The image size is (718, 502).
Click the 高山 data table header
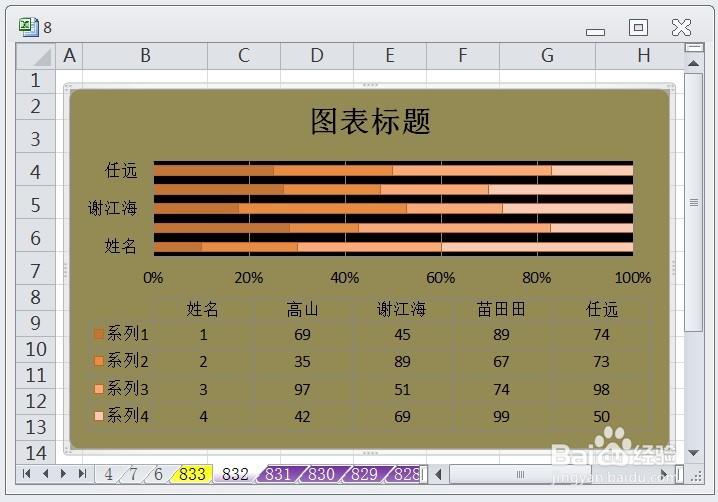pos(302,310)
